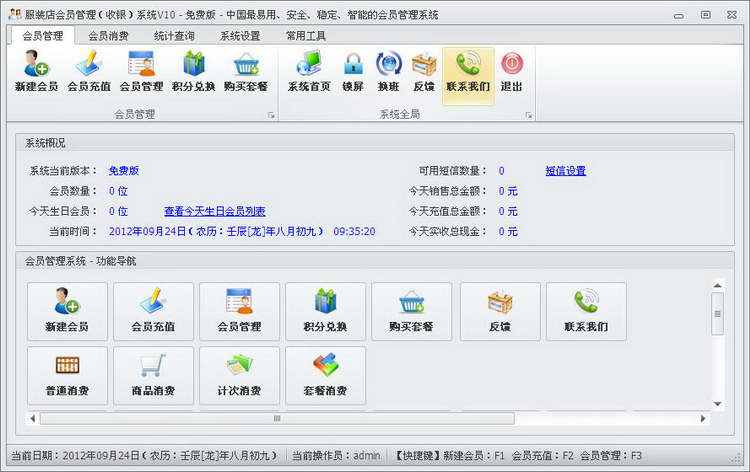Open the 短信设置 link
Screen dimensions: 750x472
click(x=565, y=171)
